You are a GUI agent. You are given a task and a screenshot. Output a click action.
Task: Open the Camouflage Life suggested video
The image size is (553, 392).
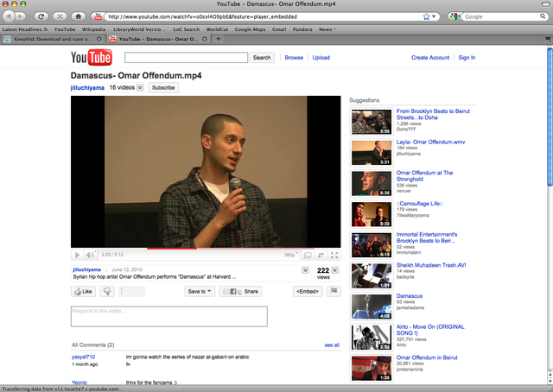click(x=419, y=204)
